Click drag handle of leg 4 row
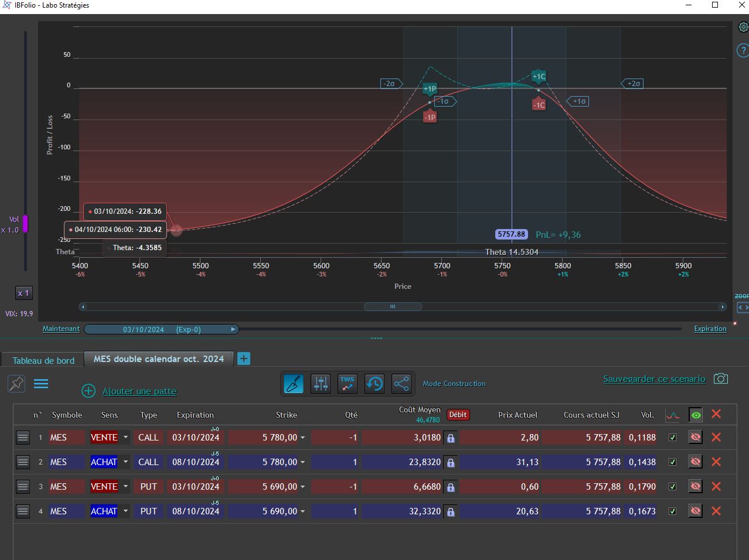 coord(23,511)
